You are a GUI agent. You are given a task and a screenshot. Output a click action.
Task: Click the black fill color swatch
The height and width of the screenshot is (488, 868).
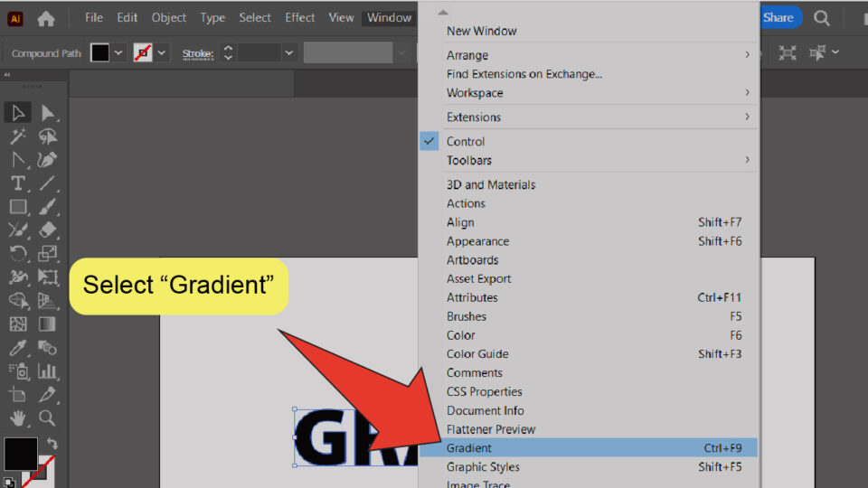coord(99,53)
